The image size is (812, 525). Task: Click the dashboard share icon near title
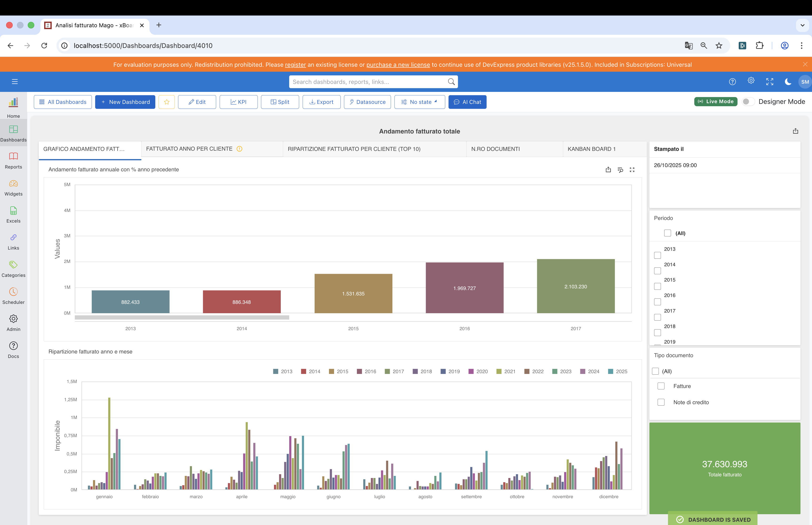coord(795,131)
